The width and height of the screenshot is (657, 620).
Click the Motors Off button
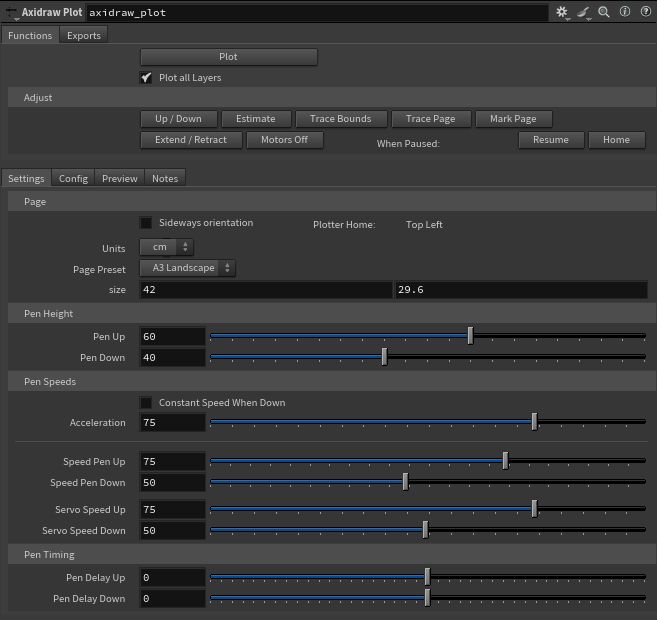pyautogui.click(x=285, y=140)
